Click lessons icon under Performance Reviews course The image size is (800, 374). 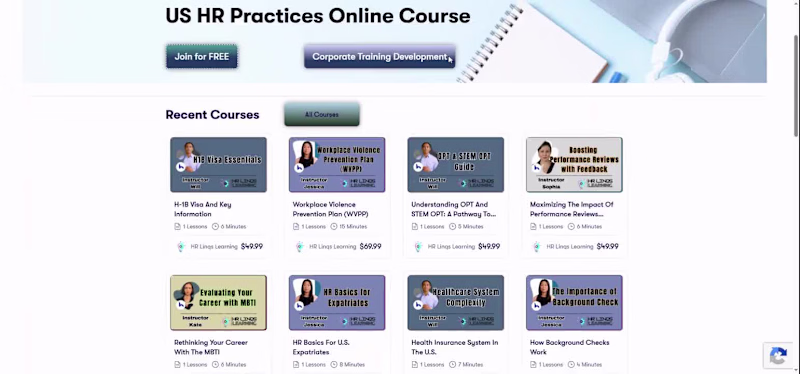point(533,227)
